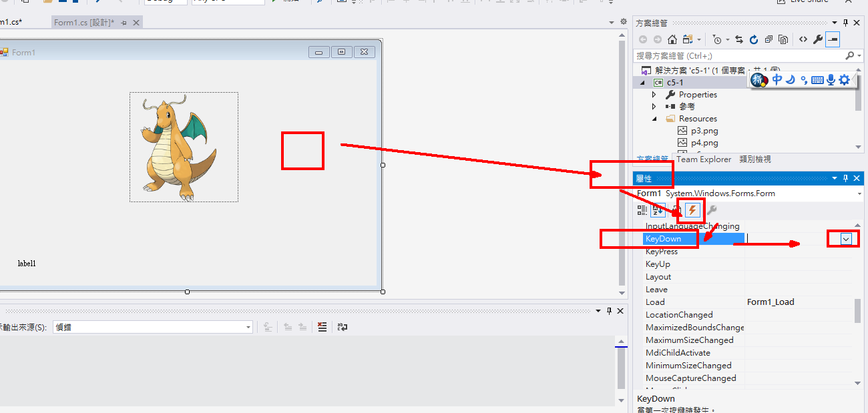Open KeyDown event handler dropdown
Screen dimensions: 868x413
(x=846, y=238)
